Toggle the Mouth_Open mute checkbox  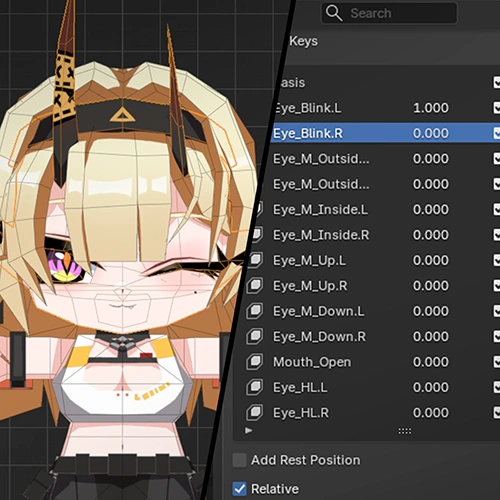497,362
